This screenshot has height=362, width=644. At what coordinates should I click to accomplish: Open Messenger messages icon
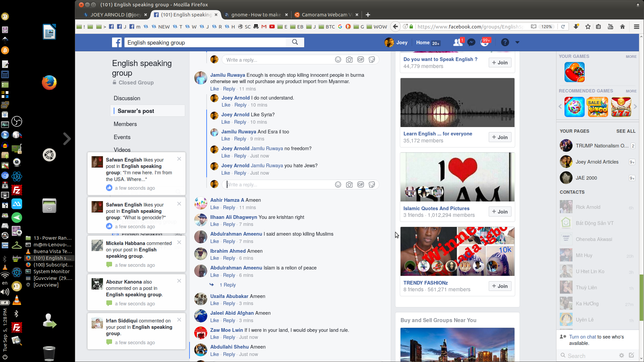[x=471, y=43]
